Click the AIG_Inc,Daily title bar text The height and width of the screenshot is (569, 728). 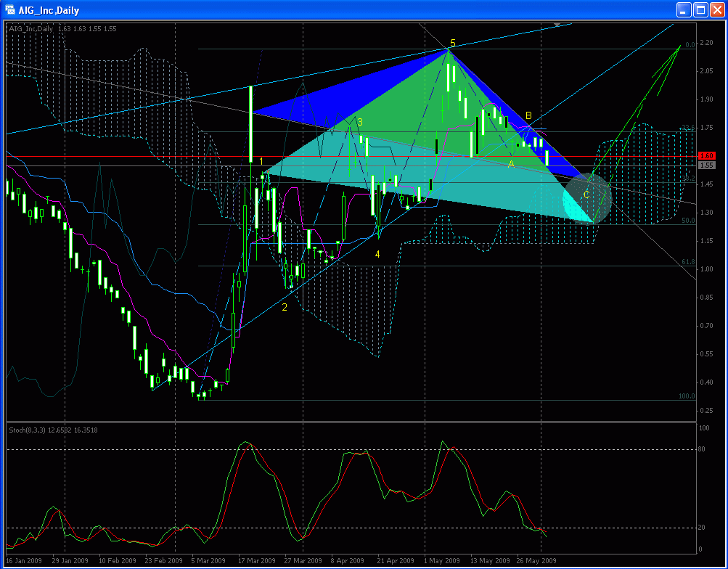[x=49, y=10]
